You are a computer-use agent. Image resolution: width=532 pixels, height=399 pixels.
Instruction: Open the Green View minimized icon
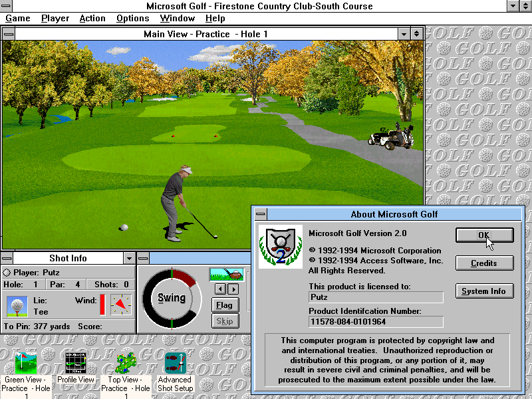pyautogui.click(x=26, y=363)
